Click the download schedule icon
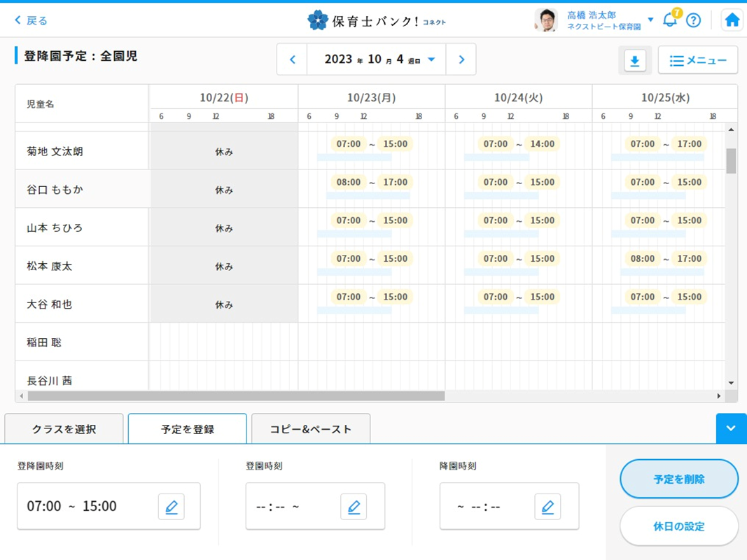The height and width of the screenshot is (560, 747). click(634, 61)
